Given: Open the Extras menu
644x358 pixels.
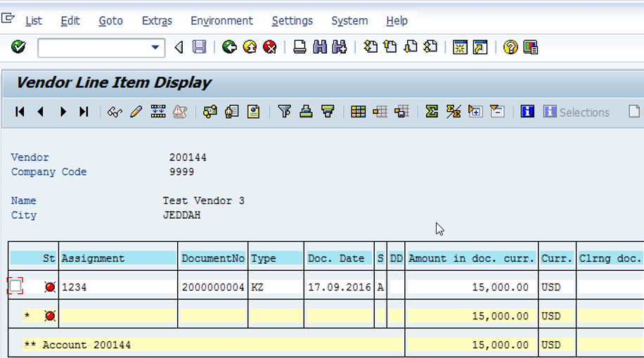Looking at the screenshot, I should click(x=157, y=20).
